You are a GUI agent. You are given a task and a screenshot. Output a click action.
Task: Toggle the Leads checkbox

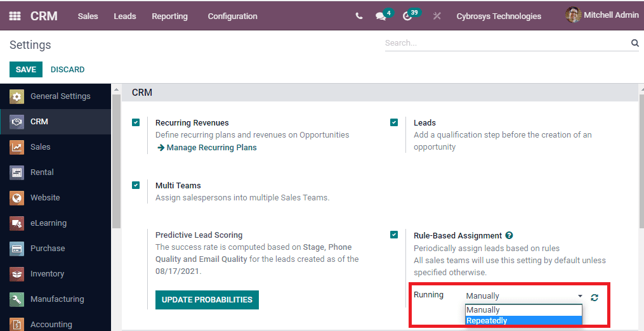pyautogui.click(x=394, y=122)
